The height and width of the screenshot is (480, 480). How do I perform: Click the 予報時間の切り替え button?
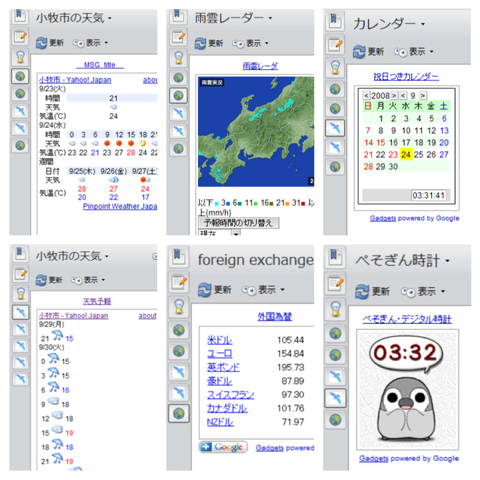tap(238, 223)
